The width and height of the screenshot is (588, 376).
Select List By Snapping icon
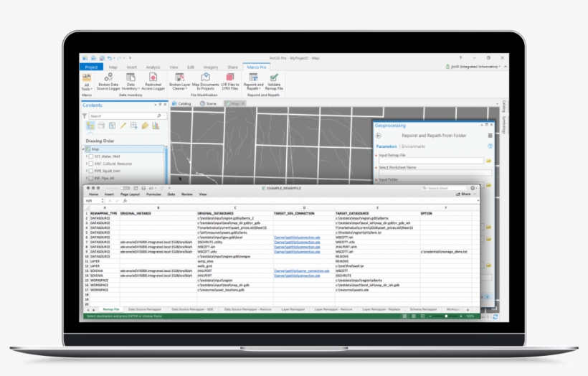click(134, 126)
